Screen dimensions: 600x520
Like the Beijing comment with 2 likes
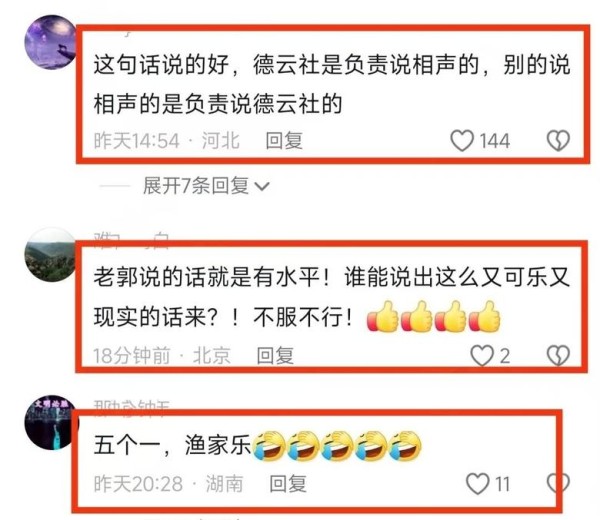[x=481, y=355]
